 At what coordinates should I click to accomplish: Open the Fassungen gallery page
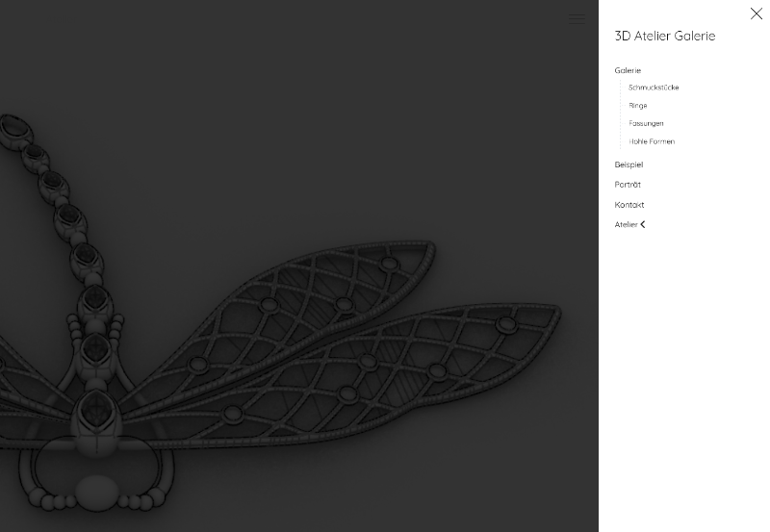(646, 123)
